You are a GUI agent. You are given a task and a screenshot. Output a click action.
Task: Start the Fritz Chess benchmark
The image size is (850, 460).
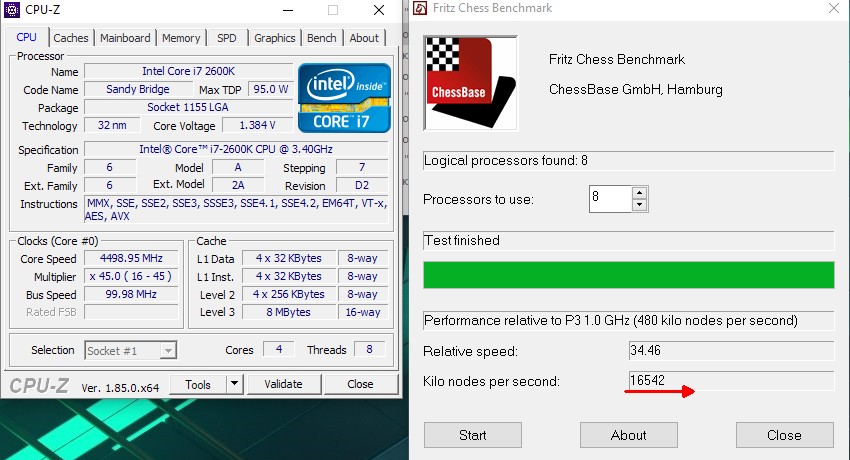(x=473, y=435)
